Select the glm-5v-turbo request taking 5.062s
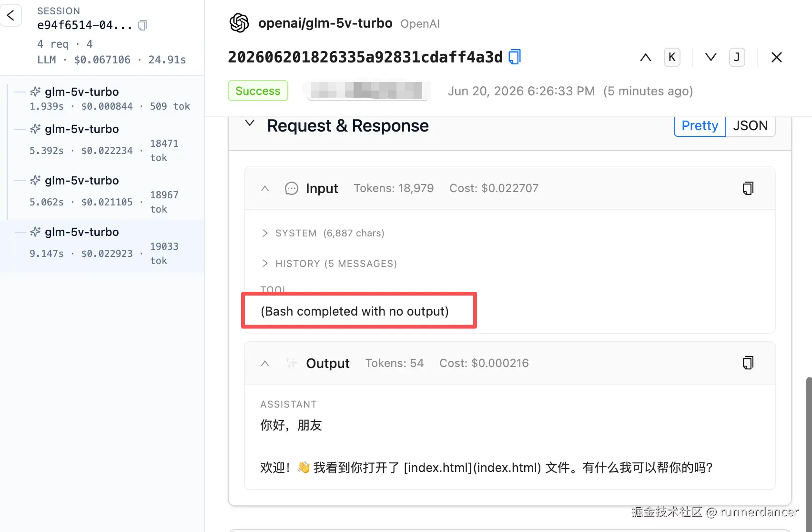 coord(102,194)
